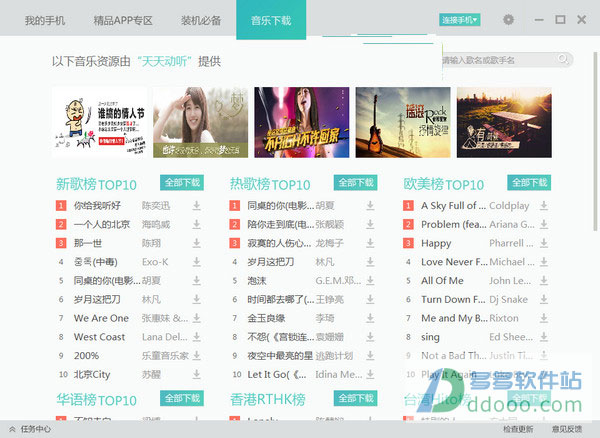Download all songs in 华语榜 TOP10

pos(182,398)
